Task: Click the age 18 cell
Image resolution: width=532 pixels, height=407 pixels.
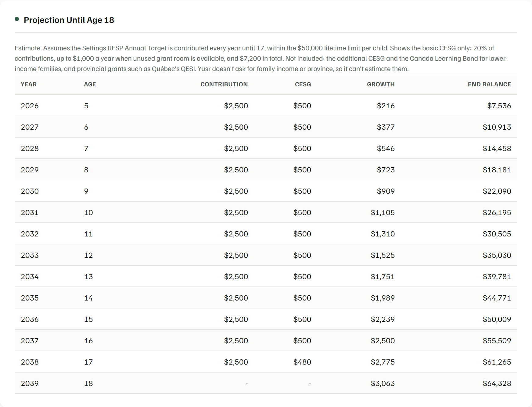Action: (88, 384)
